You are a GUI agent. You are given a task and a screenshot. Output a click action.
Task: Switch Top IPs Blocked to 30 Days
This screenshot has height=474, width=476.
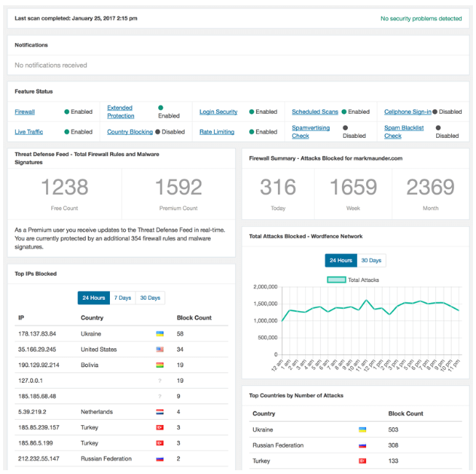coord(150,298)
